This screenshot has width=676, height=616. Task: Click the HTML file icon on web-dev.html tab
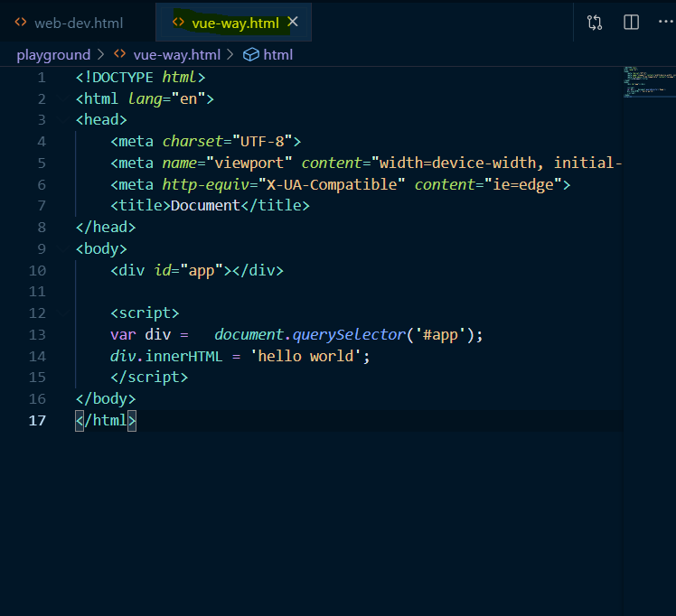coord(21,22)
